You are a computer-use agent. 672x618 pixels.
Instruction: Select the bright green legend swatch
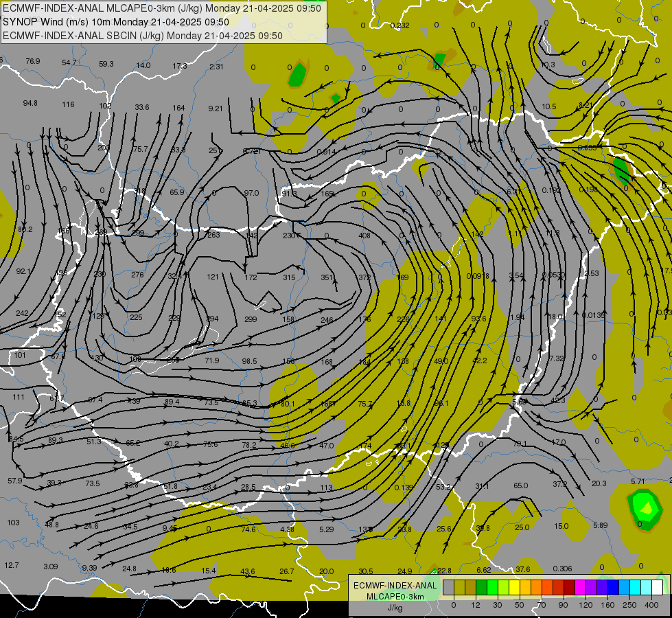492,588
